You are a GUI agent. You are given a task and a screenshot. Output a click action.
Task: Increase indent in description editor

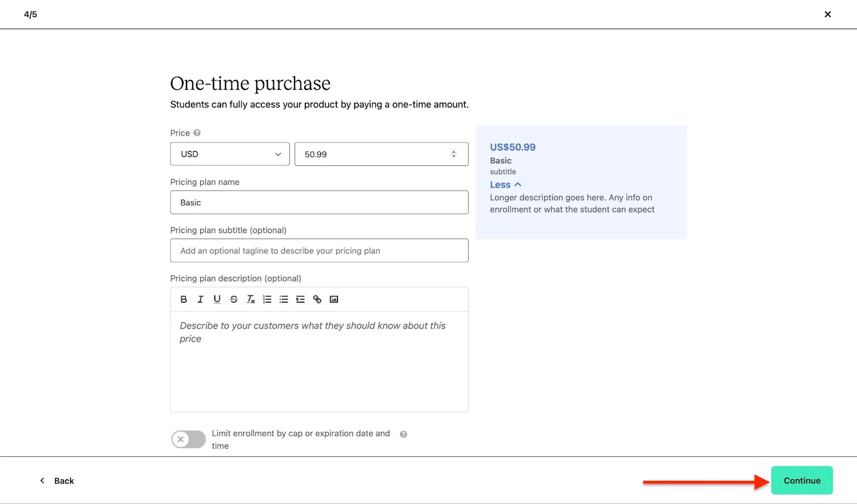click(x=300, y=299)
